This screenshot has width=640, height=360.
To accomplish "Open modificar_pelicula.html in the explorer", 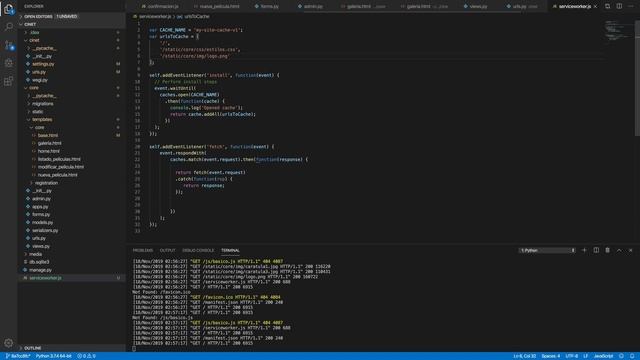I will click(60, 167).
